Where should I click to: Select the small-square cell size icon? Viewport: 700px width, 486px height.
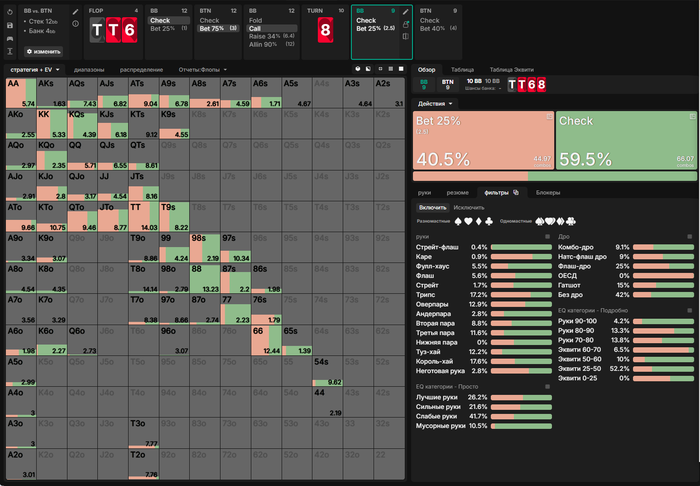click(x=380, y=69)
